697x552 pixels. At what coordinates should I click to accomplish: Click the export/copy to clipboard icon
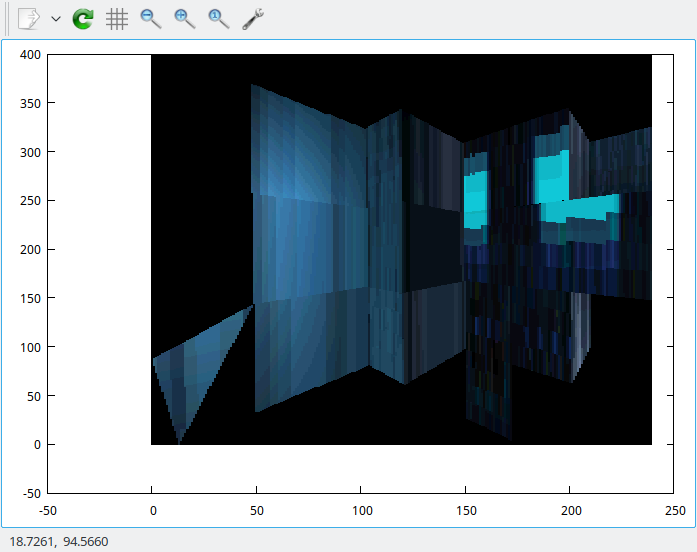coord(29,19)
